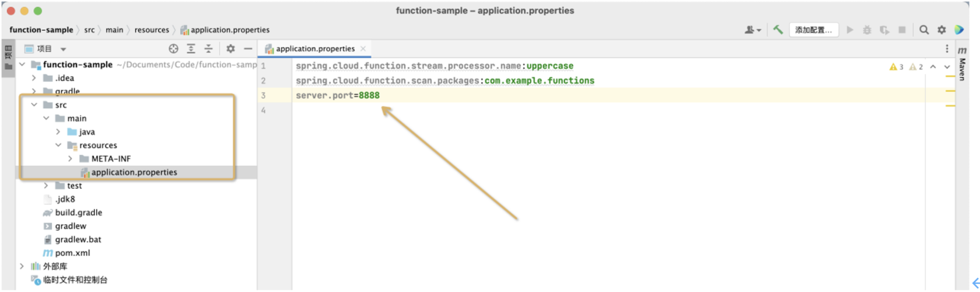Open build.gradle in project tree
980x292 pixels.
pos(78,213)
